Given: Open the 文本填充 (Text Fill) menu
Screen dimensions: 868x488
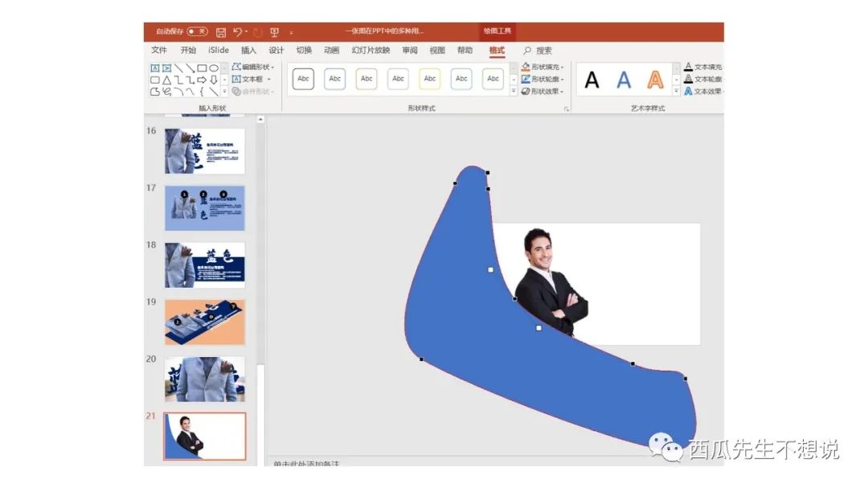Looking at the screenshot, I should click(x=703, y=67).
